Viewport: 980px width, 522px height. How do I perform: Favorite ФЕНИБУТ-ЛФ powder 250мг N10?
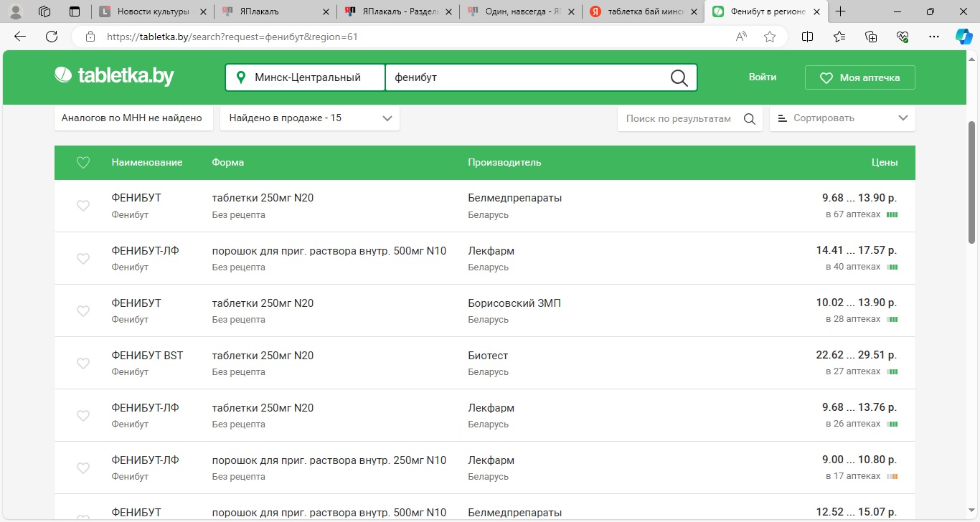coord(83,468)
